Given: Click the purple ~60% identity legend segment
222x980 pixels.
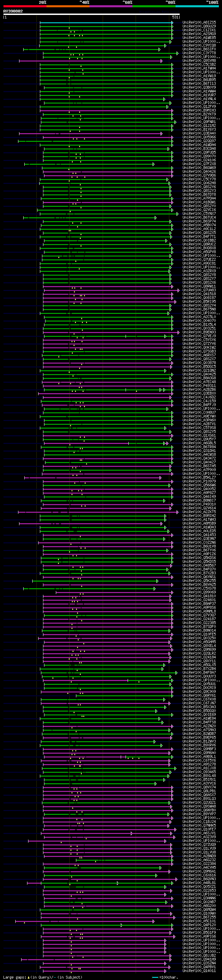Looking at the screenshot, I should [111, 6].
